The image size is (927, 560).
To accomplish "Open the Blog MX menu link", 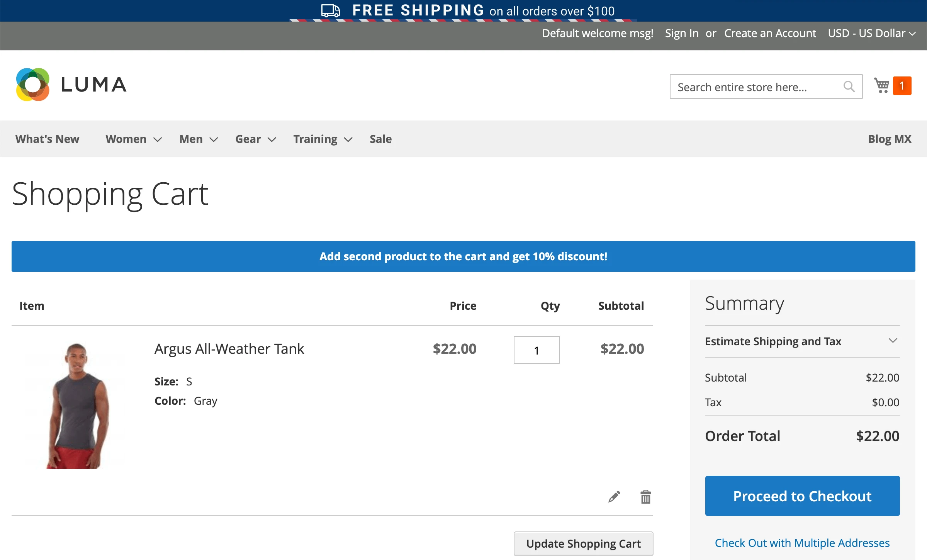I will coord(889,139).
